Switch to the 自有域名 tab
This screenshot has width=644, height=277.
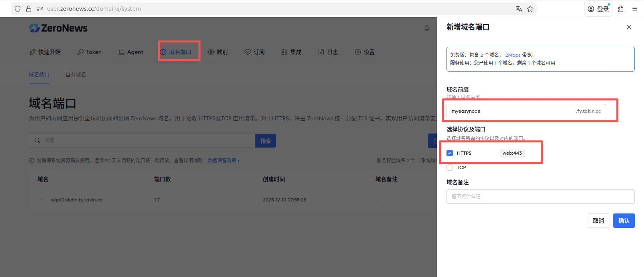(76, 75)
